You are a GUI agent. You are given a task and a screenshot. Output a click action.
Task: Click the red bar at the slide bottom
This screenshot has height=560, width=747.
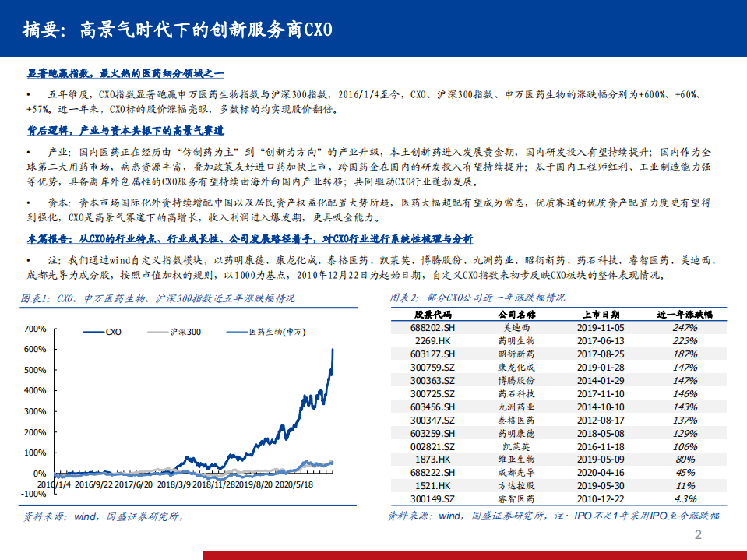click(x=467, y=555)
